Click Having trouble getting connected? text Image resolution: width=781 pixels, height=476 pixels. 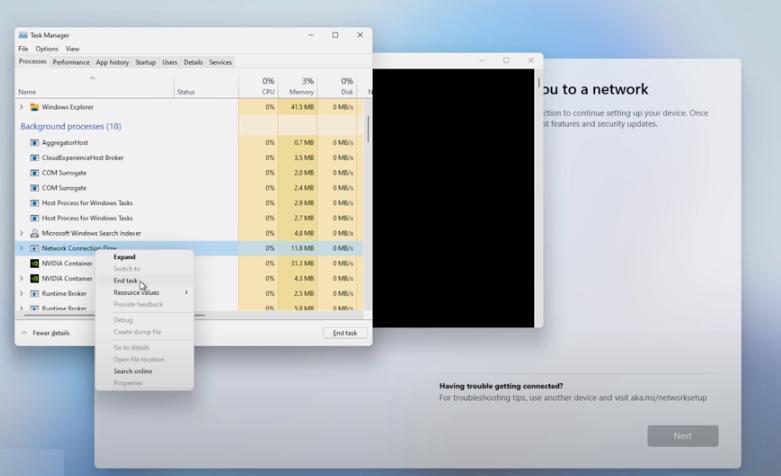[x=501, y=386]
